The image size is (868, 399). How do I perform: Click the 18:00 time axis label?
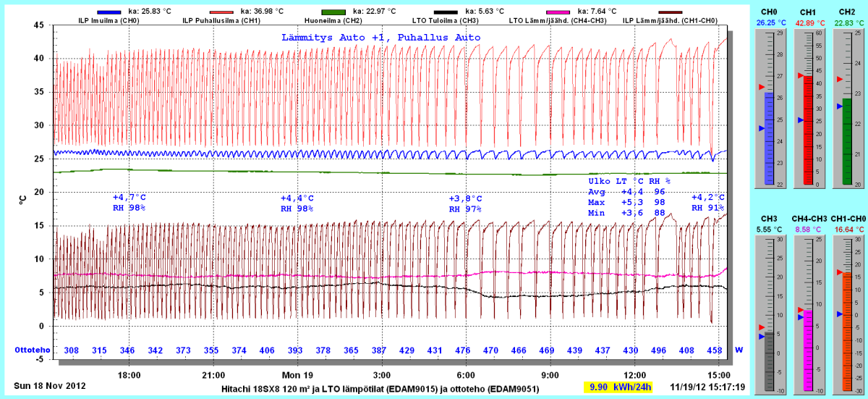pyautogui.click(x=129, y=375)
